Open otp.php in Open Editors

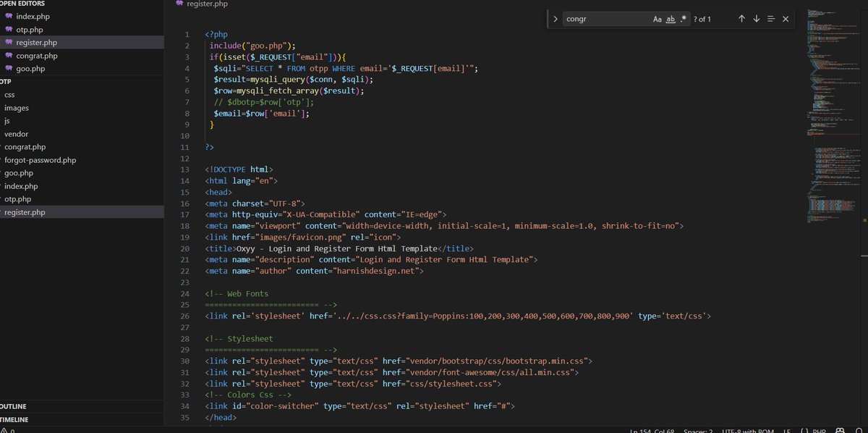(30, 29)
